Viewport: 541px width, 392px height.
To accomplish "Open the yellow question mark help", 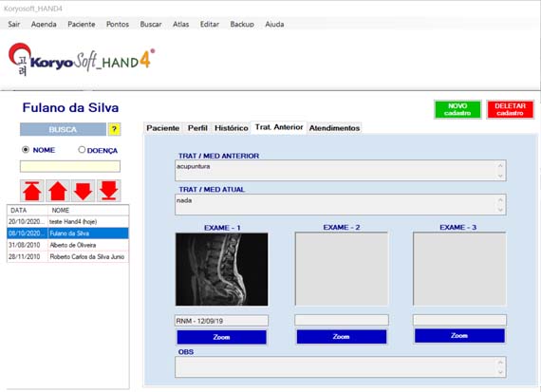I will pos(114,129).
